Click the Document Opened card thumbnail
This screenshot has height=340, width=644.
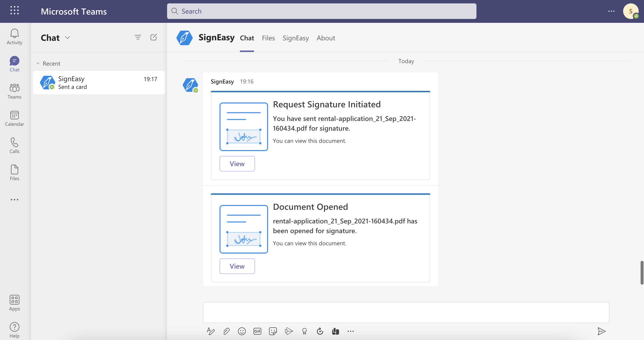(x=244, y=229)
